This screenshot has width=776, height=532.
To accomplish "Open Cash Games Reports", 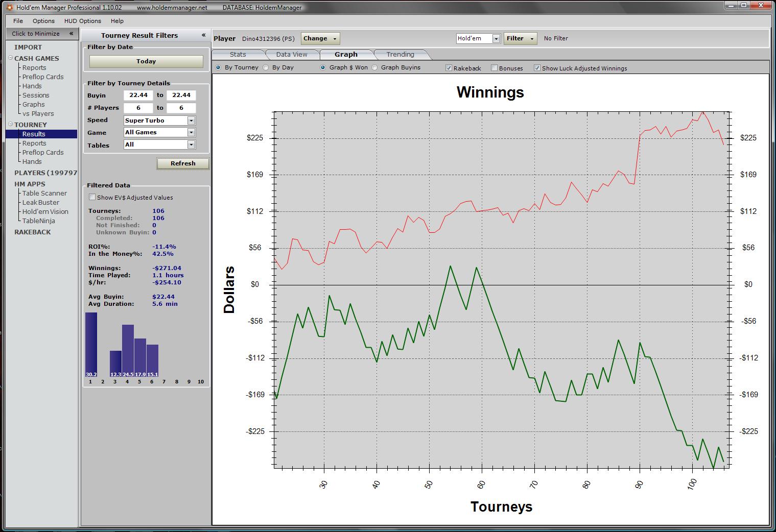I will [x=34, y=67].
